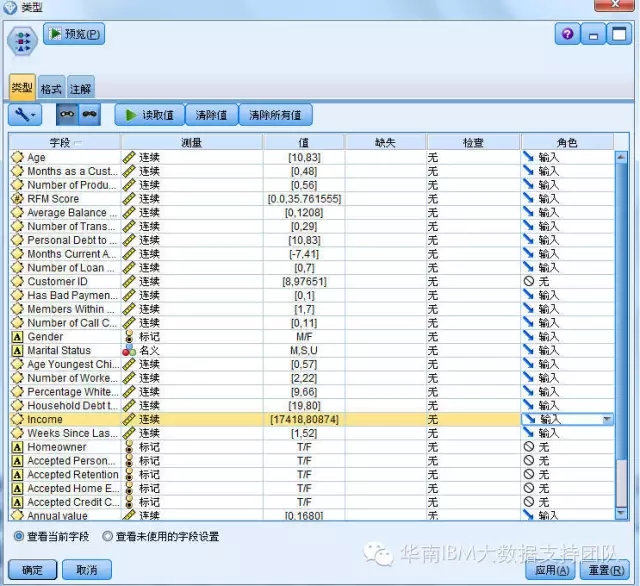Viewport: 640px width, 586px height.
Task: Click the RFM Score derived field icon
Action: 18,199
